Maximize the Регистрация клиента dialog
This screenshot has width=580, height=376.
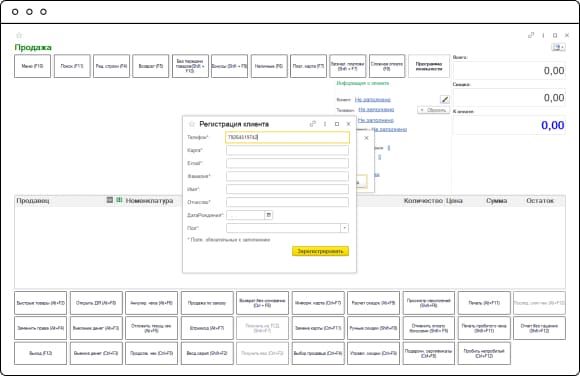pyautogui.click(x=337, y=124)
